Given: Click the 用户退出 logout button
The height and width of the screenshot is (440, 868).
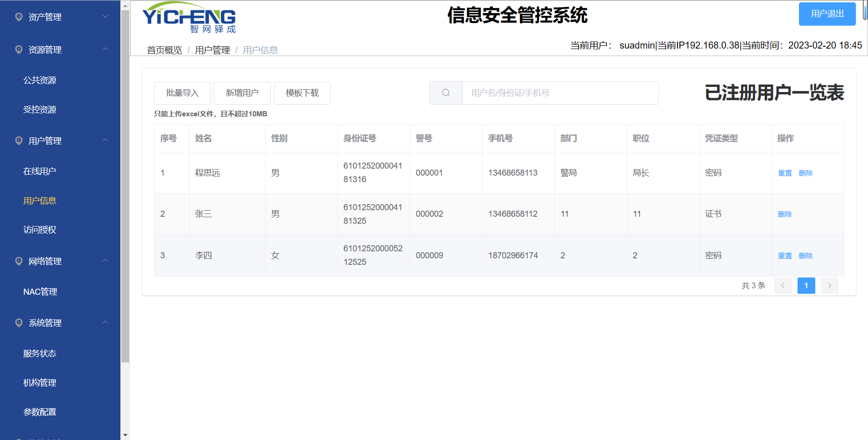Looking at the screenshot, I should (827, 14).
